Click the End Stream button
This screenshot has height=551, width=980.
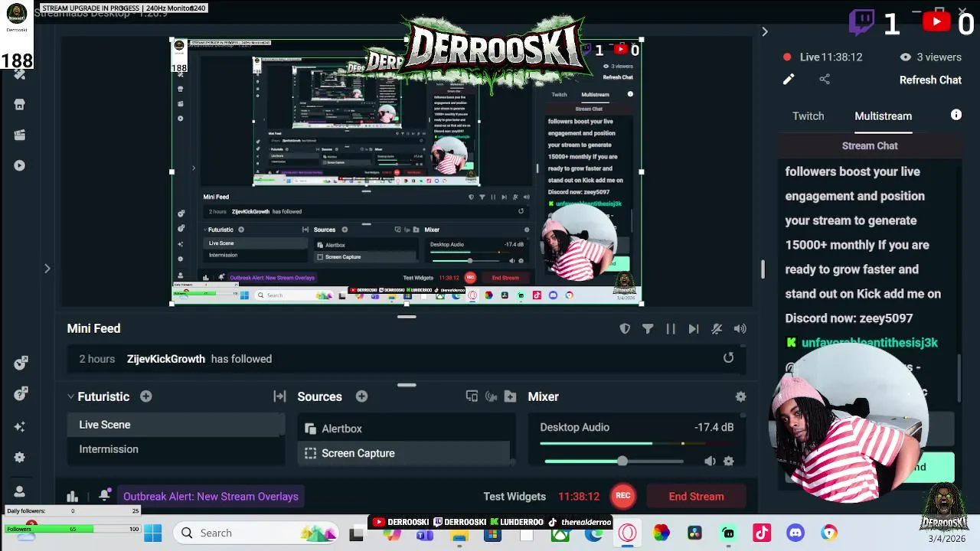(696, 496)
